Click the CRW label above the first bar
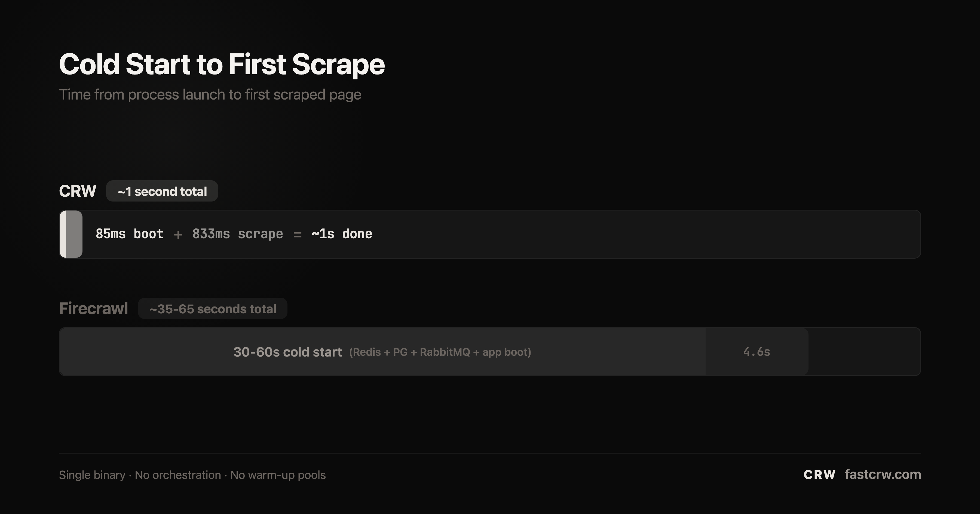 pos(78,191)
